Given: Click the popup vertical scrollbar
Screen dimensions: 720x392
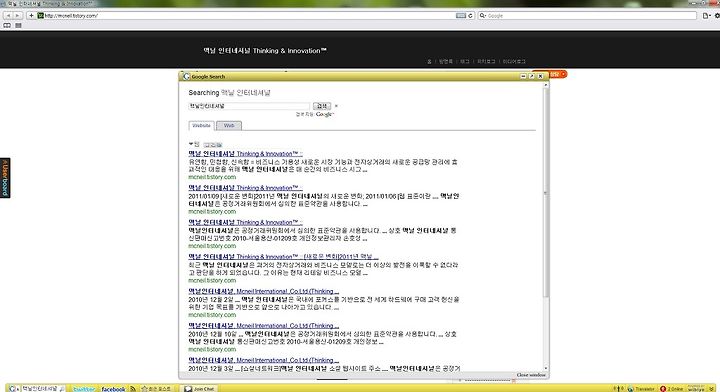Looking at the screenshot, I should [x=546, y=193].
